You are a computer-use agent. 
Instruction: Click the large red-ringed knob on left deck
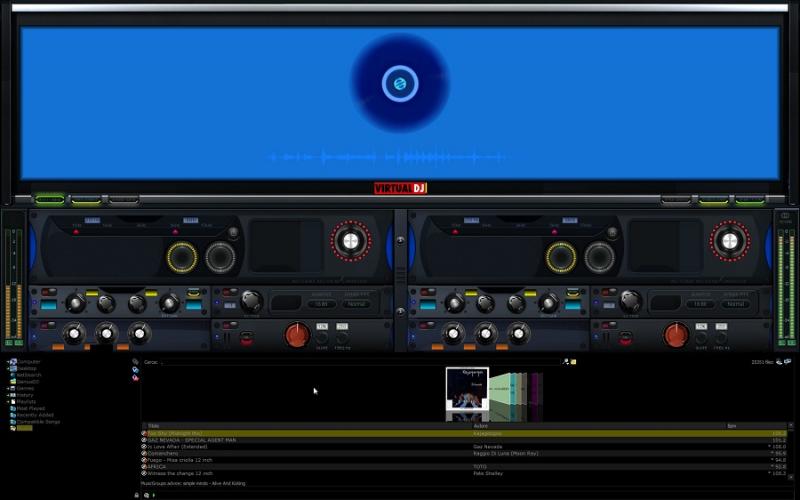pos(351,241)
